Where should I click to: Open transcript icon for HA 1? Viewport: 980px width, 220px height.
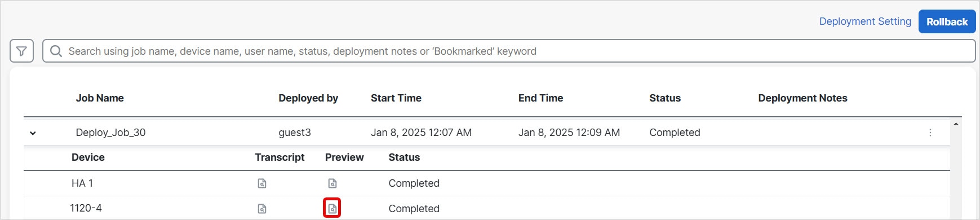click(262, 183)
